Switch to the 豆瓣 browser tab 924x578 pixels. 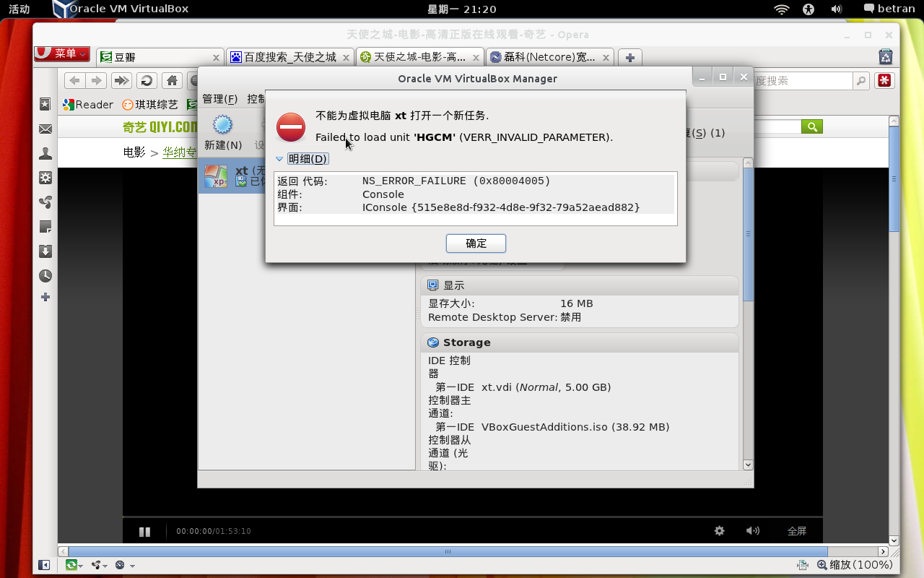160,57
